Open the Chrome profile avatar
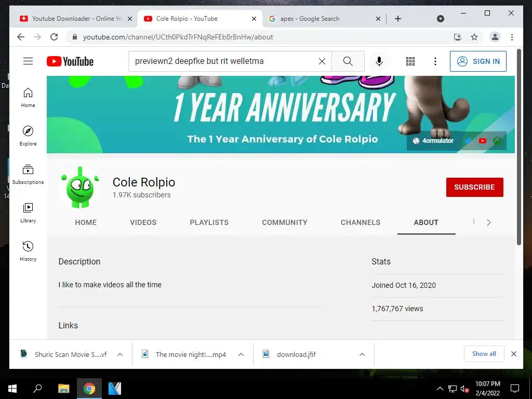 (495, 37)
